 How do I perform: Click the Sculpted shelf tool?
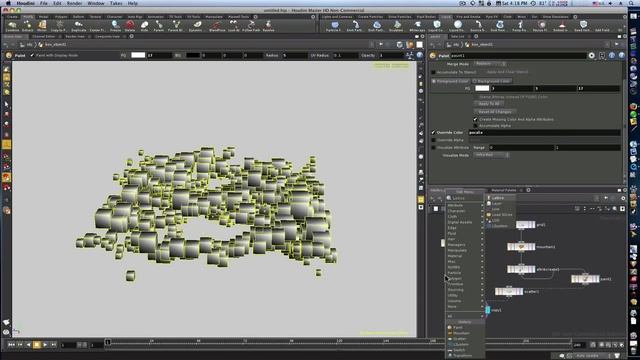[x=396, y=26]
